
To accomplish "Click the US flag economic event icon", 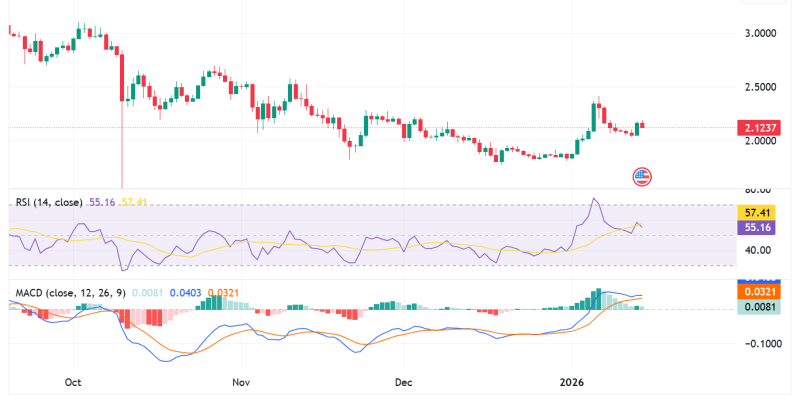I will tap(642, 176).
